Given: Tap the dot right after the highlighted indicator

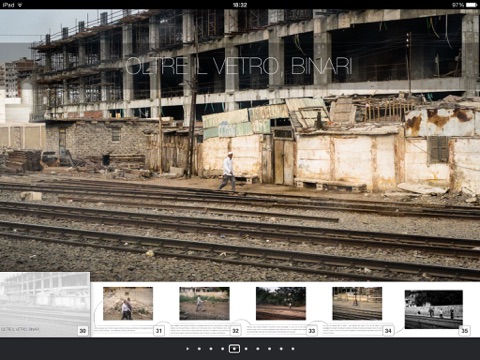Looking at the screenshot, I should [x=246, y=349].
